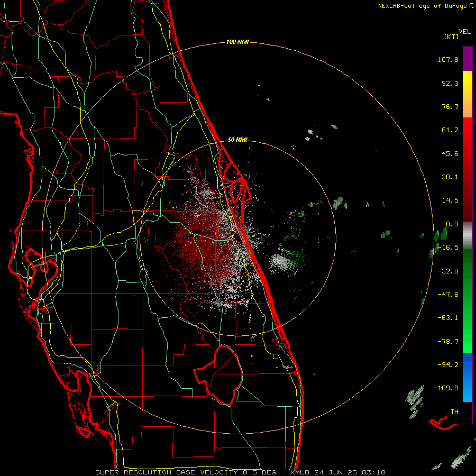Click the VEL legend title
476x476 pixels.
(464, 32)
